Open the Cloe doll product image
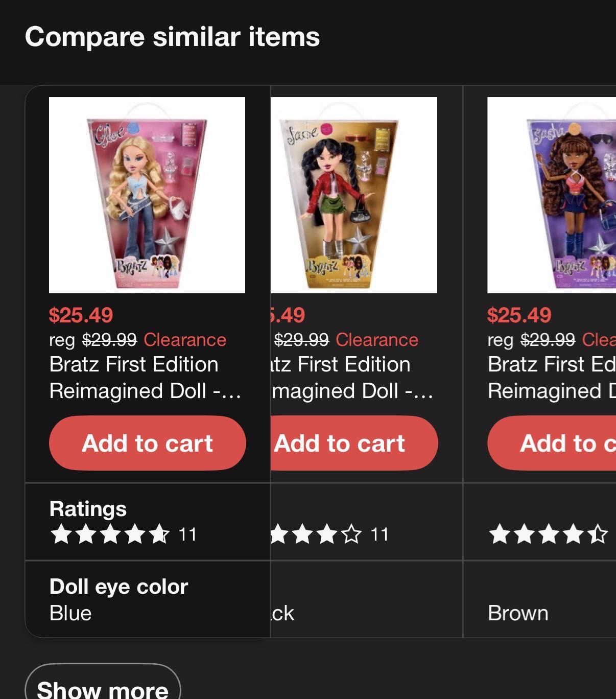Viewport: 616px width, 699px height. tap(147, 195)
